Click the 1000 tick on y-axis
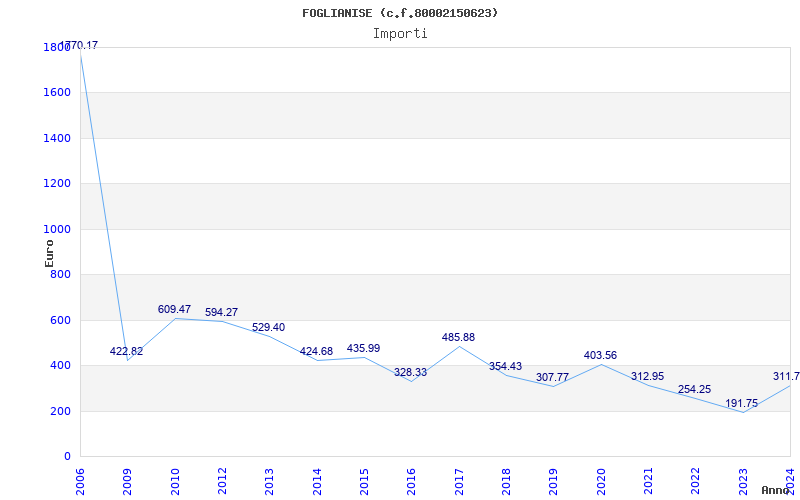This screenshot has height=500, width=800. click(x=57, y=229)
